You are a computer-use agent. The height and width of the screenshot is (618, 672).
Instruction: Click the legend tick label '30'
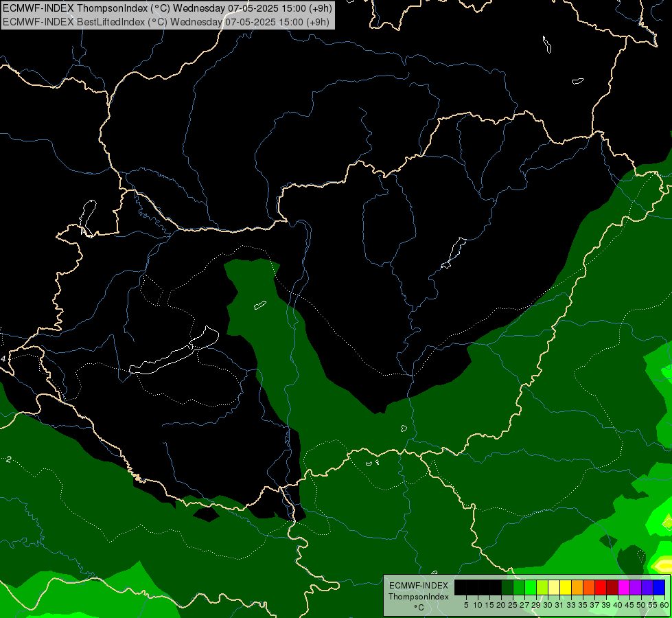click(548, 605)
